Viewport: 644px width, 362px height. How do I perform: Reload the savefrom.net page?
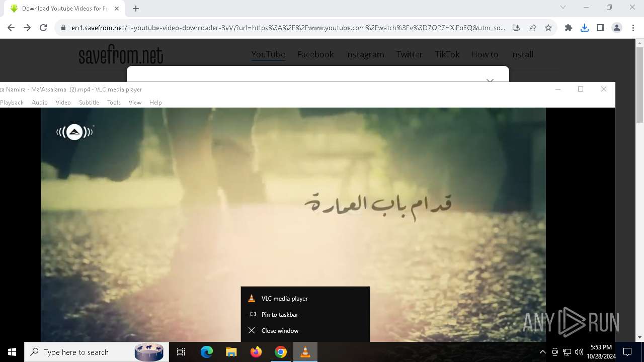(x=43, y=28)
